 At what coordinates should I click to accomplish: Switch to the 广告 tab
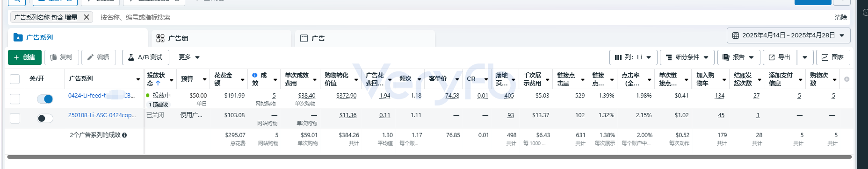click(x=365, y=38)
